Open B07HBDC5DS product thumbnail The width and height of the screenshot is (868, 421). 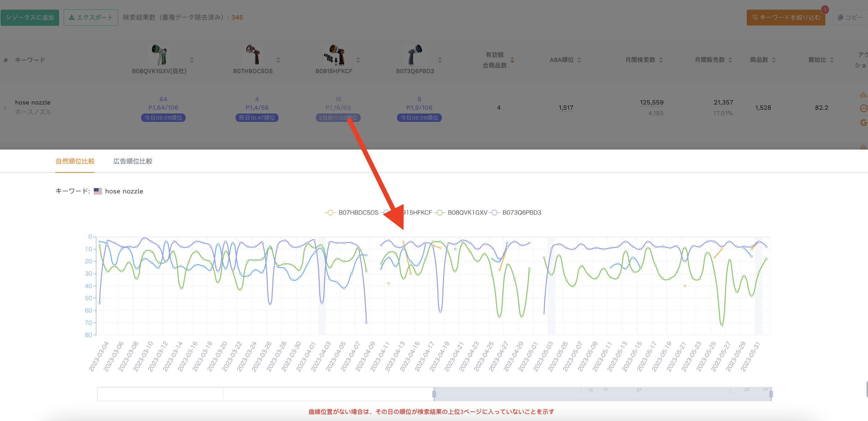coord(253,55)
